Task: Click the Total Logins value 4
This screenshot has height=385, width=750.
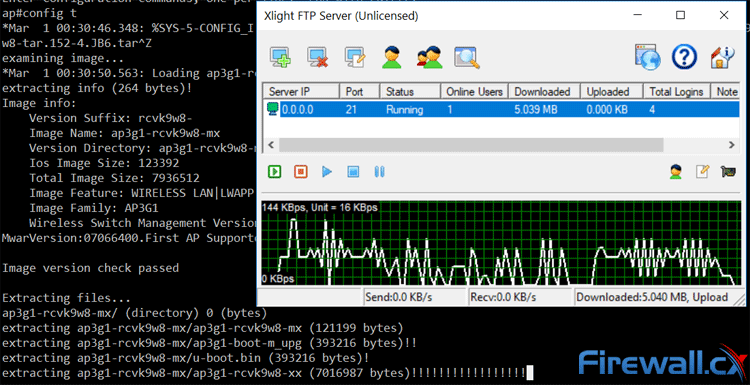Action: tap(652, 110)
